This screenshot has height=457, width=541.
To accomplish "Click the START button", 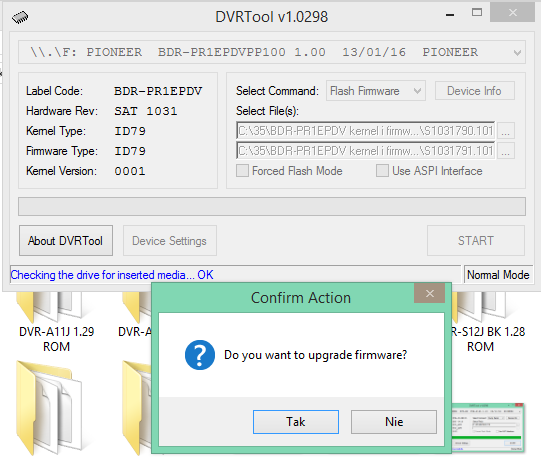I will 476,241.
